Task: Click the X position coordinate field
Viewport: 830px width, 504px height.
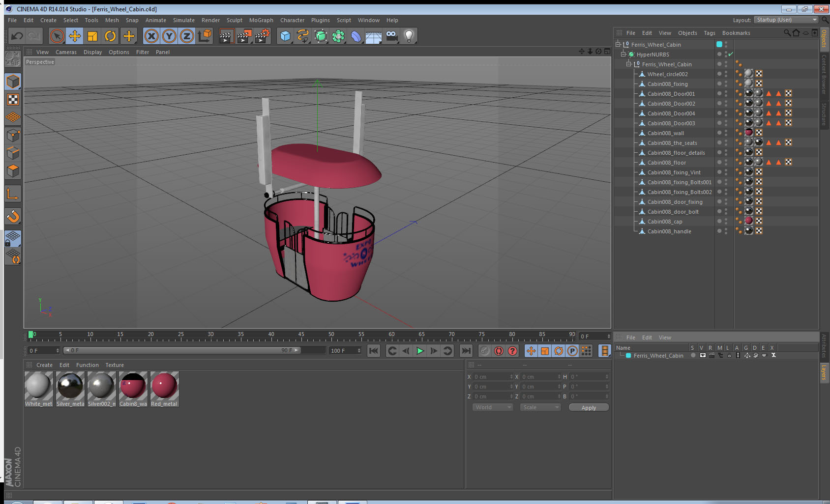Action: pos(493,377)
